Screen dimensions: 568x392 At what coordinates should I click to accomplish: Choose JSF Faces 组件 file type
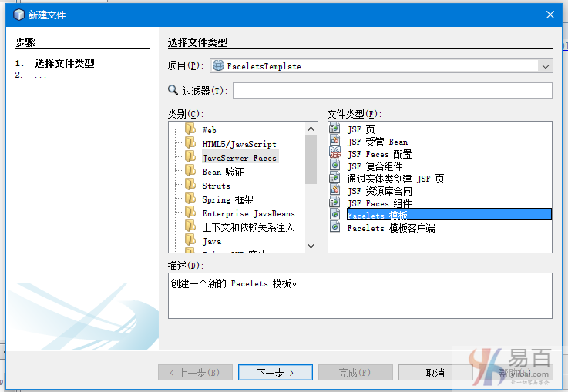click(x=379, y=203)
